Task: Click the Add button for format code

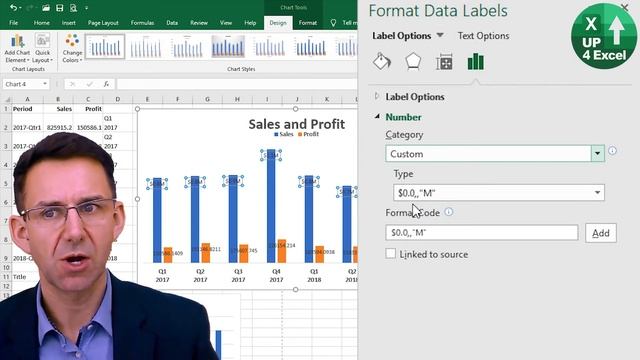Action: click(601, 233)
